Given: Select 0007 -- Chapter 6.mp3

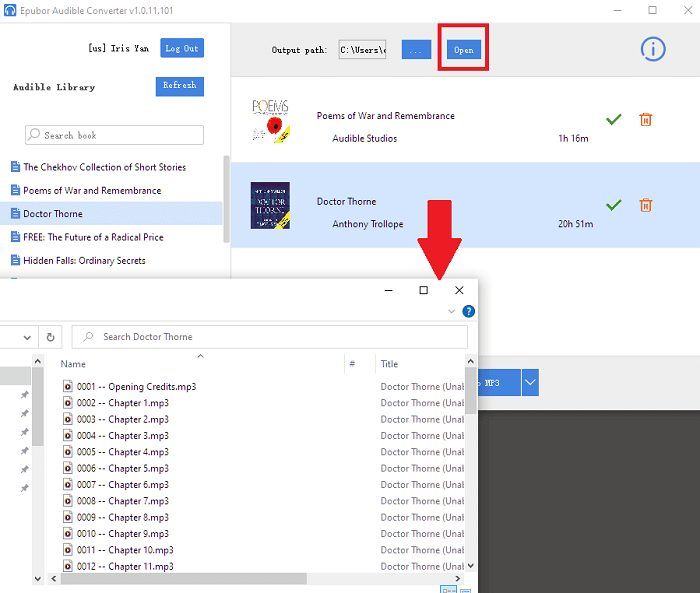Looking at the screenshot, I should [123, 484].
